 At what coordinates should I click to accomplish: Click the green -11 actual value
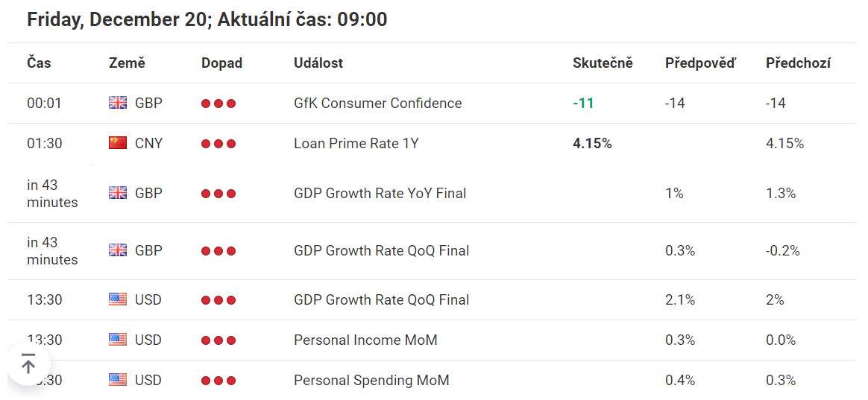point(583,104)
